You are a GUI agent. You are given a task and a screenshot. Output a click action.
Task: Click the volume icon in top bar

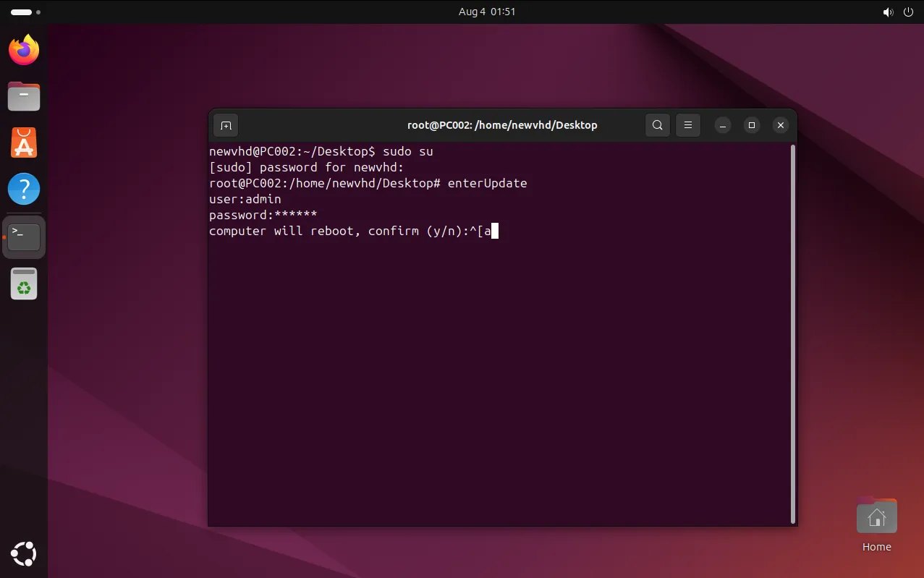[x=889, y=12]
